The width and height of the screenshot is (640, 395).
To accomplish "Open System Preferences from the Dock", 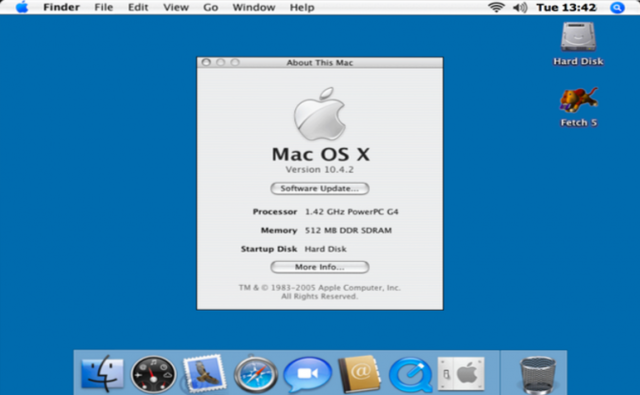I will coord(461,373).
